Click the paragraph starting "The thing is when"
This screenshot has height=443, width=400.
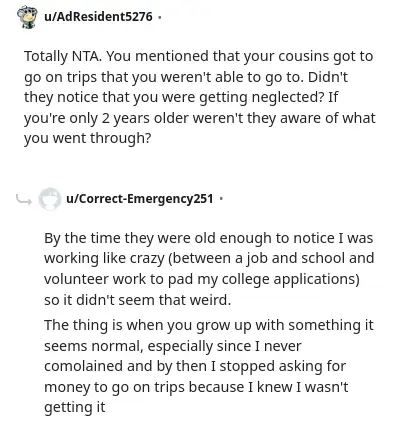(209, 366)
